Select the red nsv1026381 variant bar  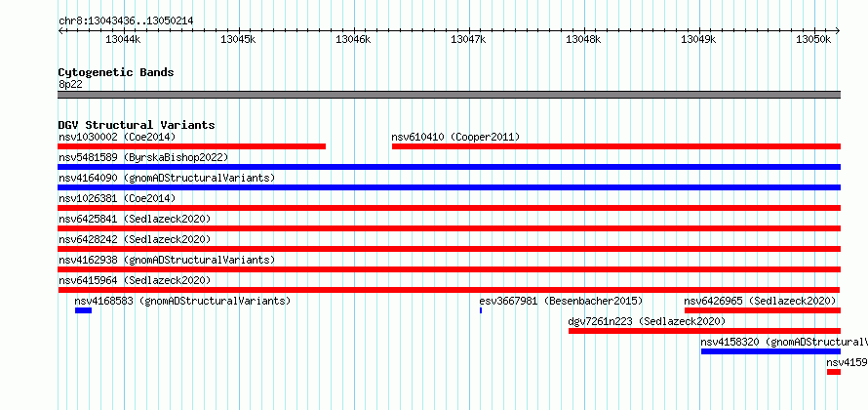point(449,208)
